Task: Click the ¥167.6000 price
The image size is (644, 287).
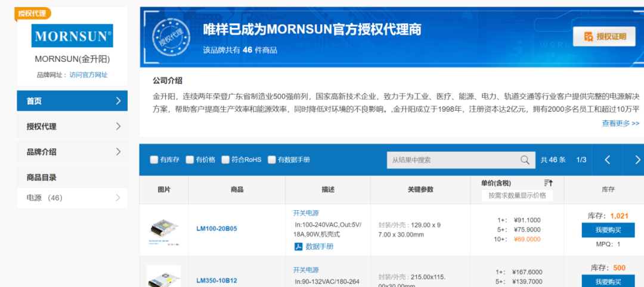Action: click(x=527, y=272)
